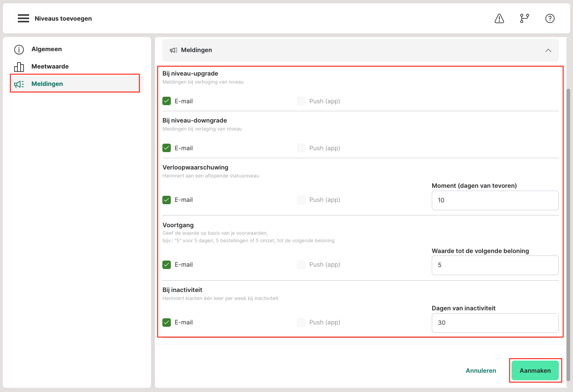
Task: Click Annuleren to cancel
Action: click(481, 370)
